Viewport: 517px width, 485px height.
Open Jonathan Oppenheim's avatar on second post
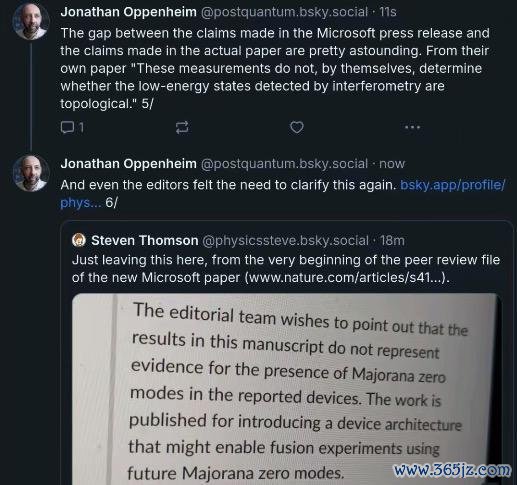pos(31,173)
